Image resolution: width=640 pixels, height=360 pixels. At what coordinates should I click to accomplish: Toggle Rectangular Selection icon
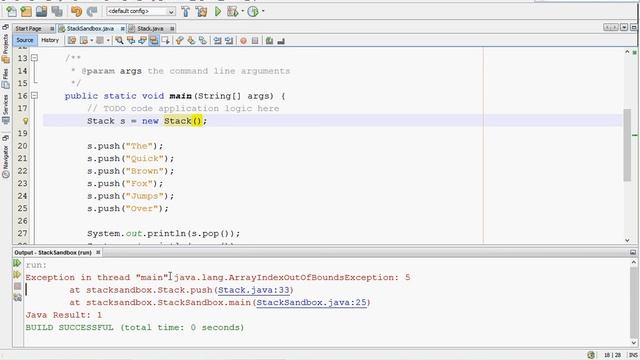(165, 40)
